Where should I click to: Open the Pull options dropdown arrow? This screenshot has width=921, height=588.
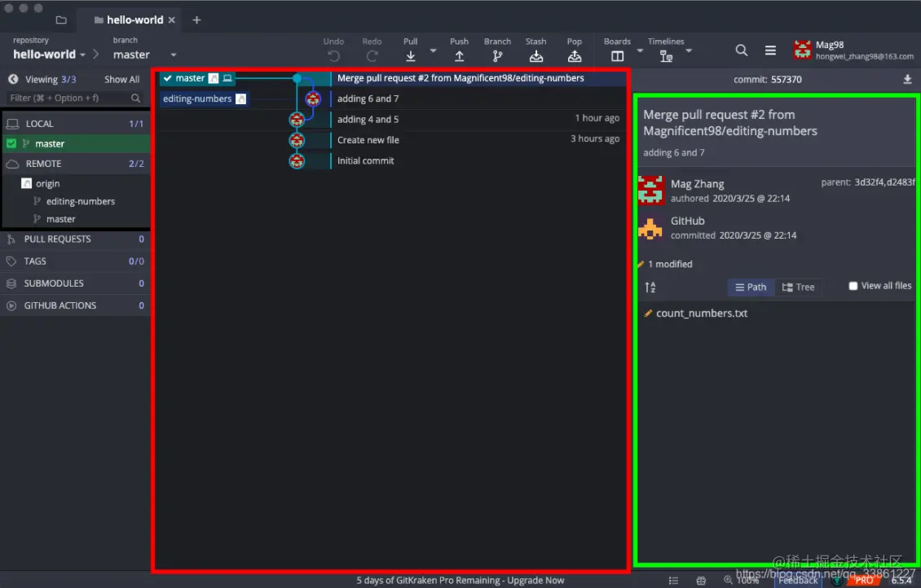[x=434, y=51]
